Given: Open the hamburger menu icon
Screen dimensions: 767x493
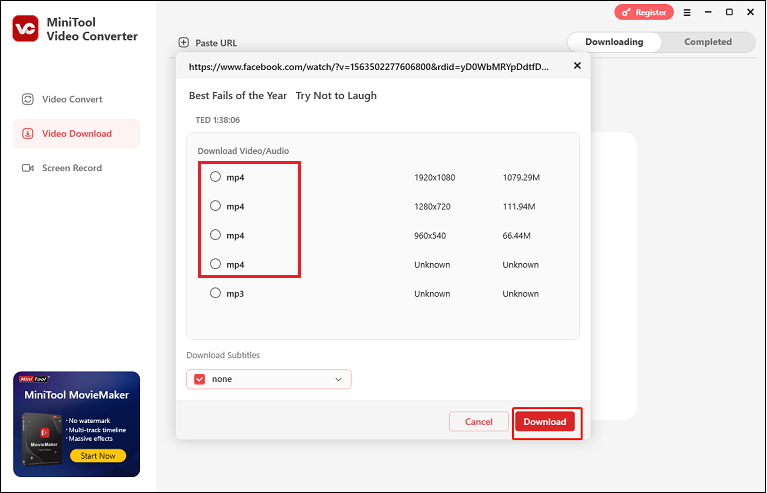Looking at the screenshot, I should click(x=687, y=13).
